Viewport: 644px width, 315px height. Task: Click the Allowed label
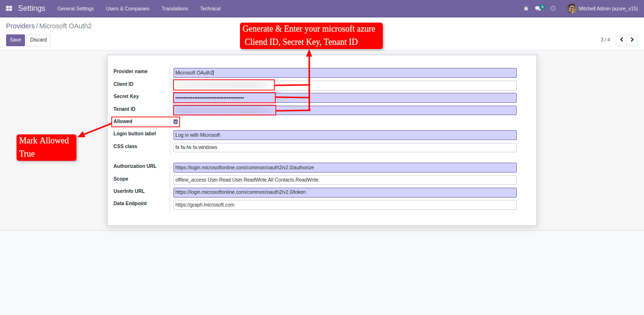(123, 122)
